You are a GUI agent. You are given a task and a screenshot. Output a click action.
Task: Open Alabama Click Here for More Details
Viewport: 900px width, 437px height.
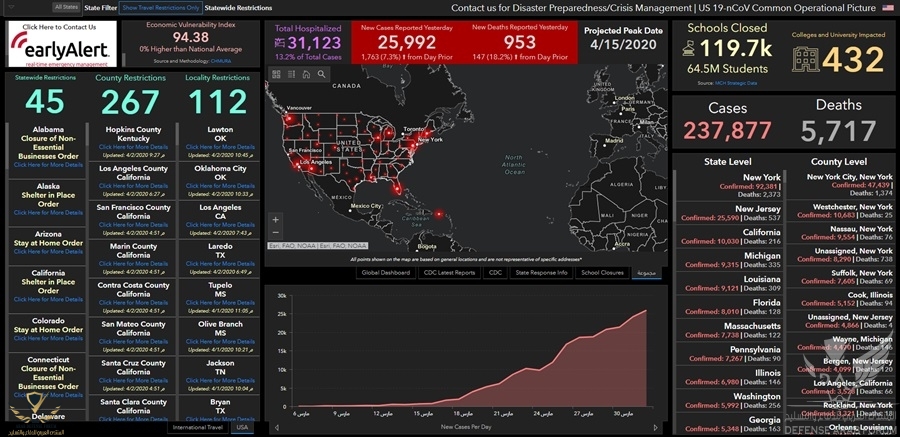pos(48,165)
